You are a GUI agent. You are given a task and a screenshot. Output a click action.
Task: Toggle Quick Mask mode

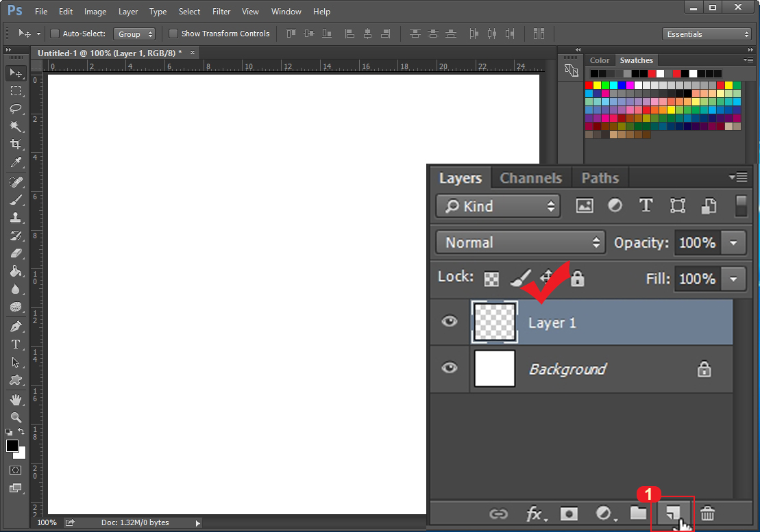[16, 470]
